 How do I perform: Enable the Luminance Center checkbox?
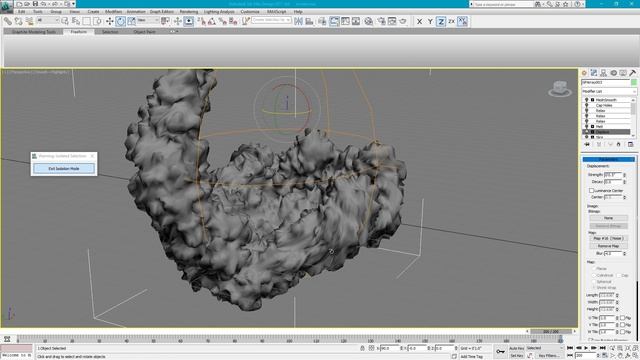(591, 191)
